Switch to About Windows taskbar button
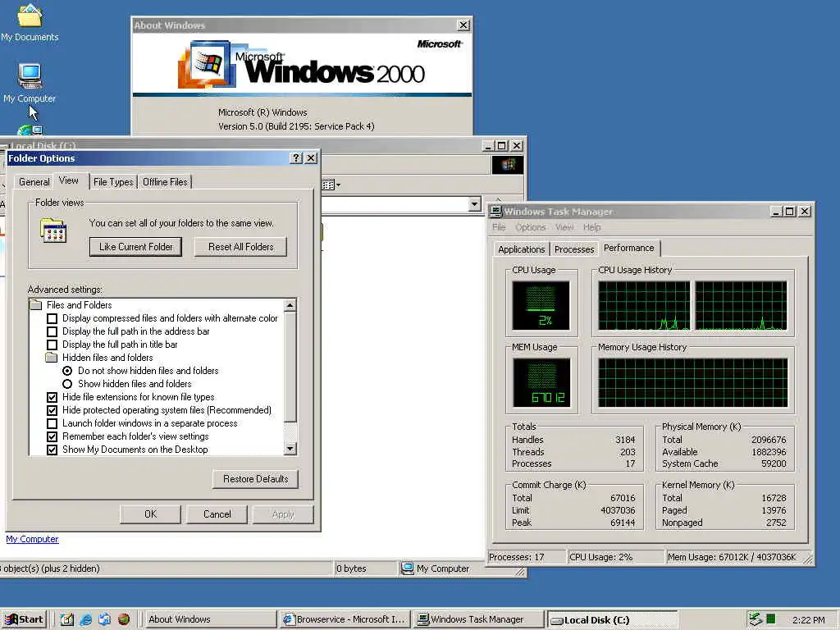This screenshot has height=630, width=840. coord(209,619)
